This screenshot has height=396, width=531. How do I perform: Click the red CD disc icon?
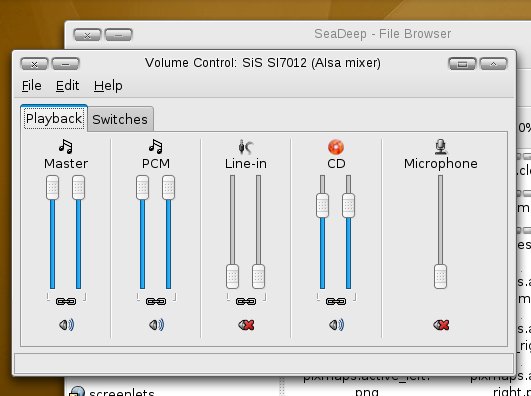(336, 147)
